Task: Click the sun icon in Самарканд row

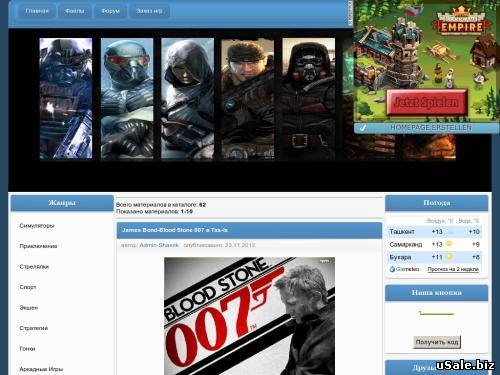Action: pos(449,244)
